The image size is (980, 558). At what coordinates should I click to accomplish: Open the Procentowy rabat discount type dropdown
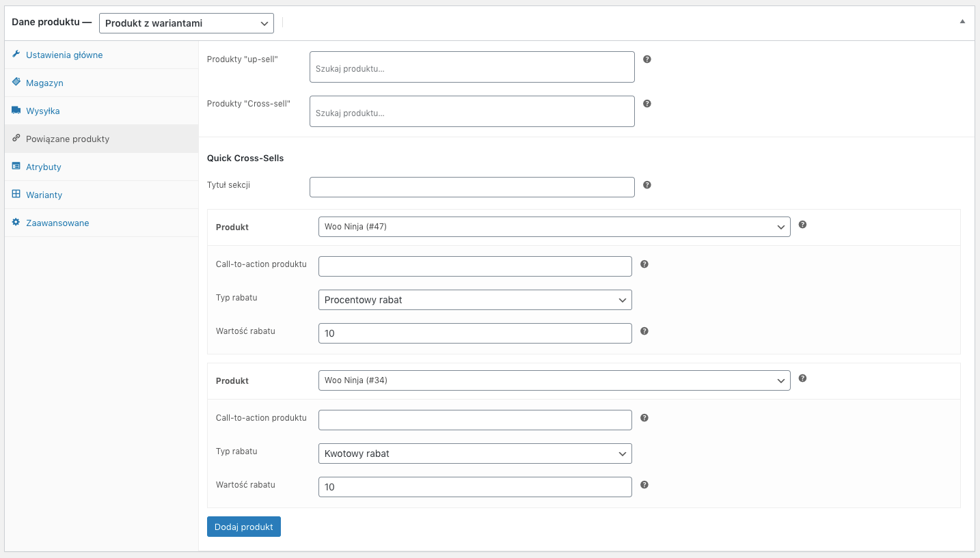(475, 300)
